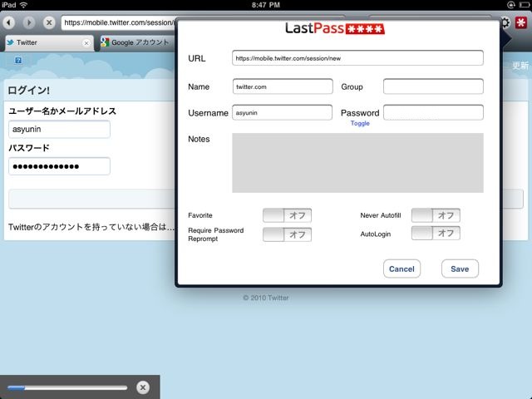Open the LastPass asterisk icon

tap(521, 22)
